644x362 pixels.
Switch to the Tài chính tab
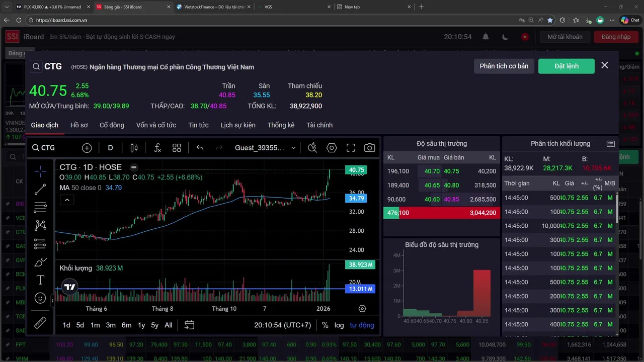(319, 125)
